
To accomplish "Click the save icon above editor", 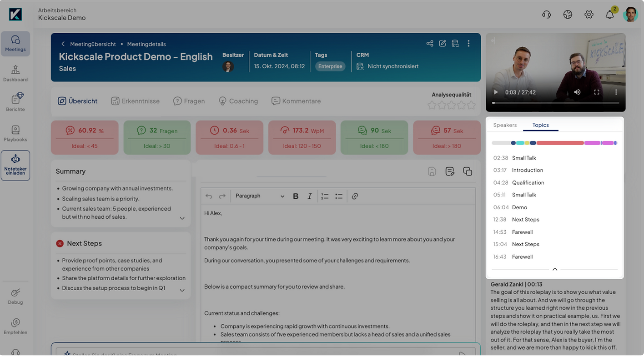I will pyautogui.click(x=432, y=171).
